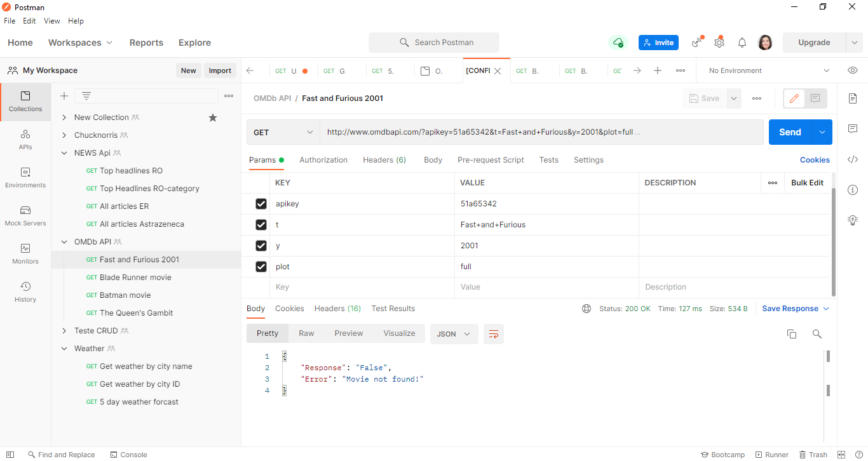This screenshot has height=461, width=868.
Task: Toggle the sidebar icon in status bar
Action: pyautogui.click(x=10, y=455)
